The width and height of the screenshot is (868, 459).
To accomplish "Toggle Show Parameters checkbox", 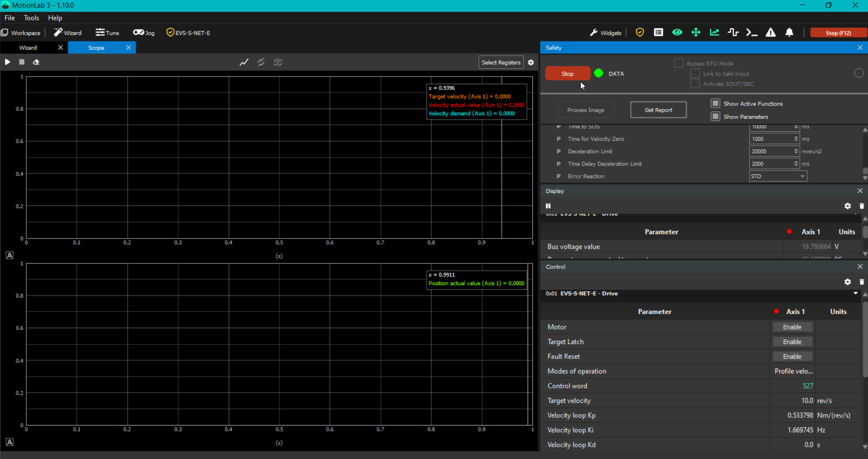I will click(715, 117).
